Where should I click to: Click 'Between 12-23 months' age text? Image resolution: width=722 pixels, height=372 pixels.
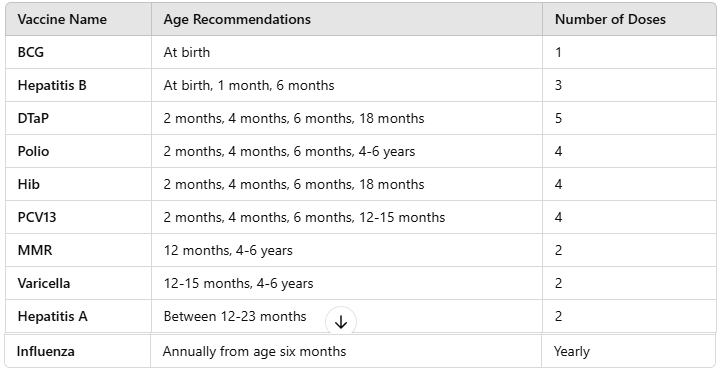click(x=235, y=316)
